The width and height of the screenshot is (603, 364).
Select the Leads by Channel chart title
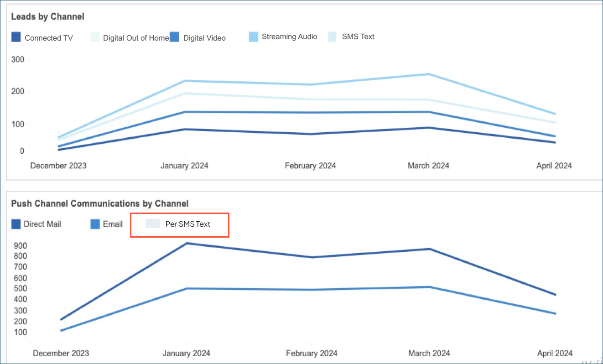click(x=47, y=16)
